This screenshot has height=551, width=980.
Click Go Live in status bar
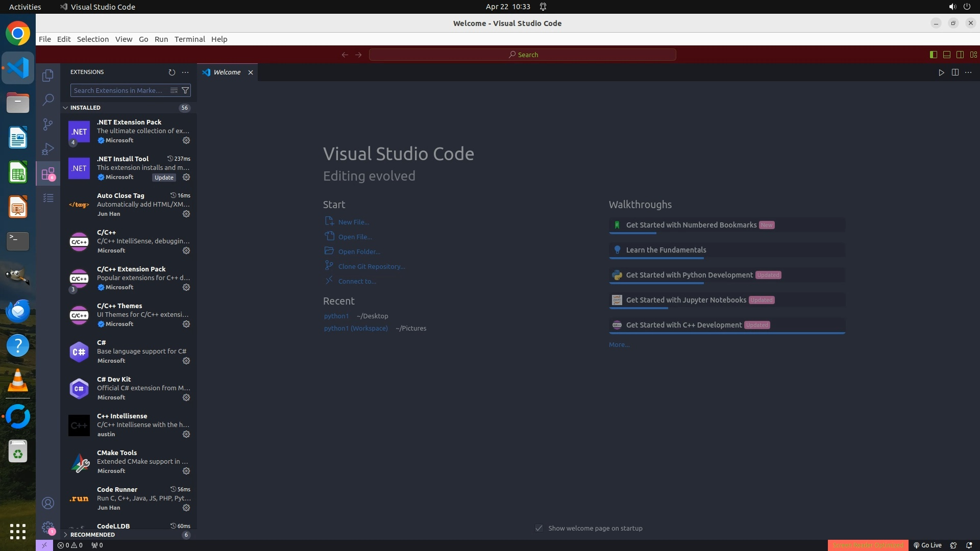pyautogui.click(x=927, y=545)
